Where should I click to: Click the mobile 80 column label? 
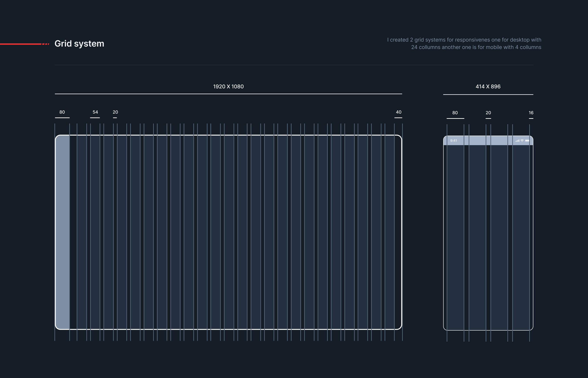[455, 113]
